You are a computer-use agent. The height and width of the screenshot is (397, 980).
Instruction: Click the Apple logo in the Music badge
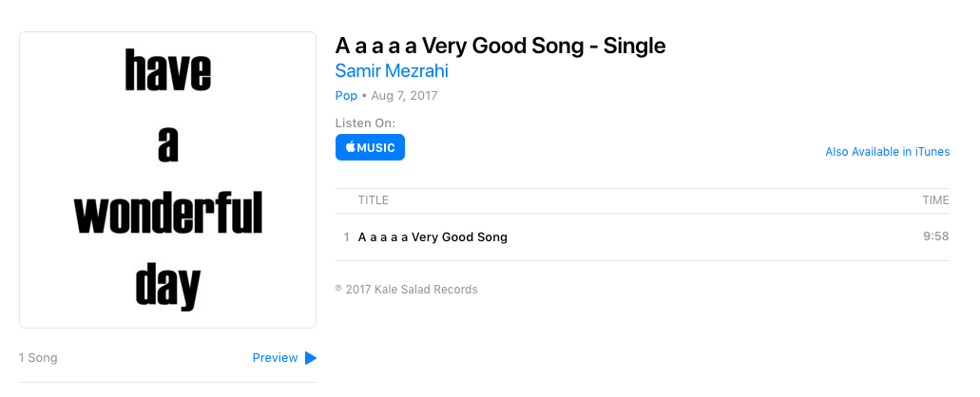tap(350, 147)
